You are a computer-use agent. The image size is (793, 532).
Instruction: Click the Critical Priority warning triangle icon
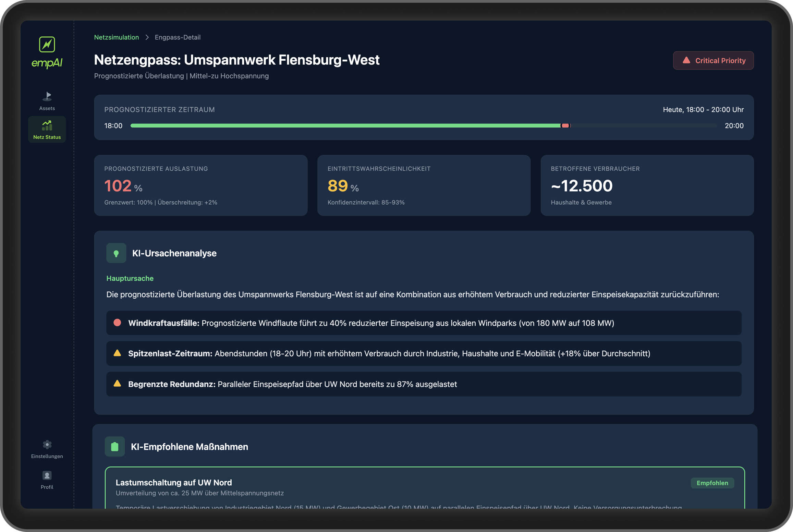pyautogui.click(x=686, y=60)
